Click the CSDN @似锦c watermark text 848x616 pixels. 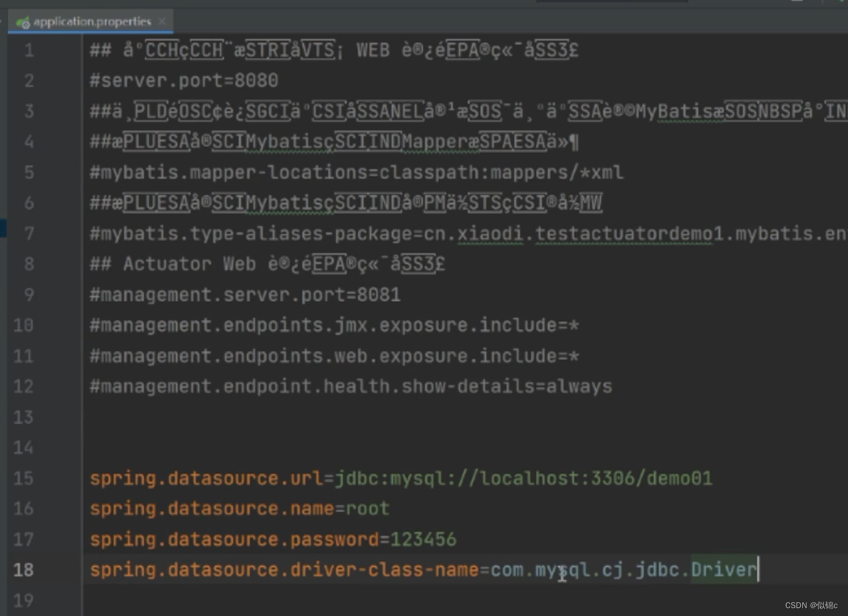click(811, 605)
